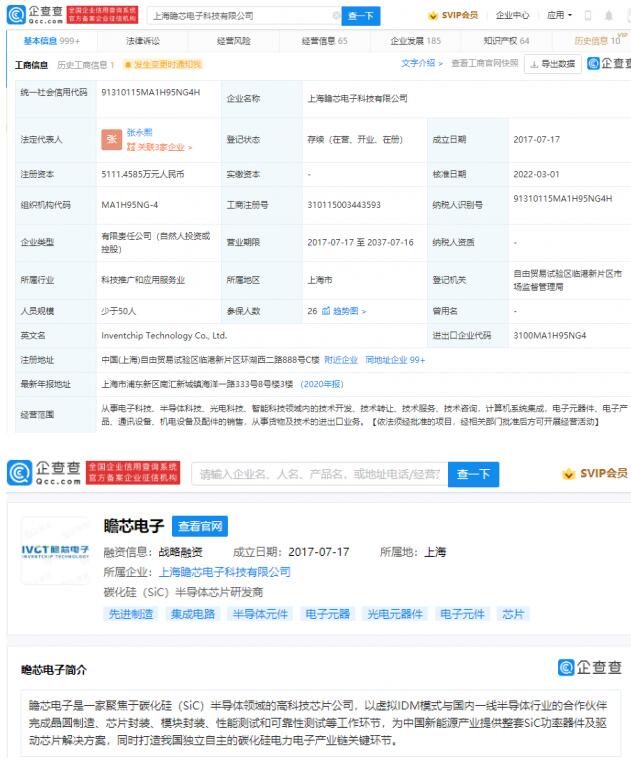Select the 光电元器件 tag

395,614
